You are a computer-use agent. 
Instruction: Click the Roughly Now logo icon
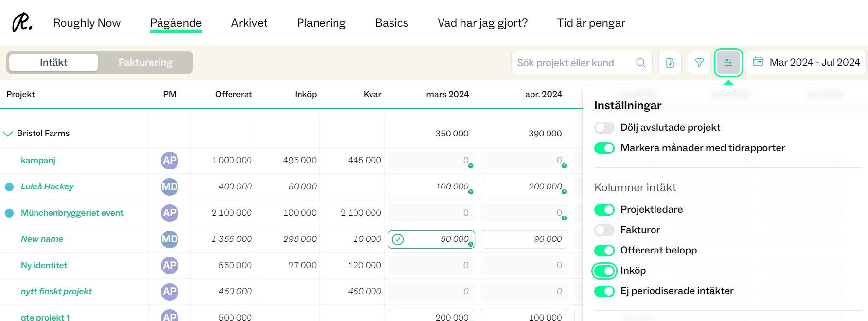(x=22, y=22)
